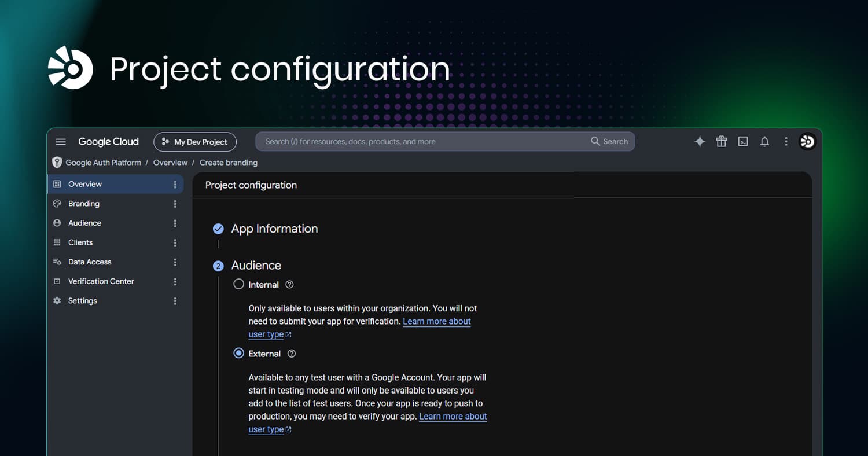
Task: Open more options dots beside Verification Center
Action: tap(175, 281)
